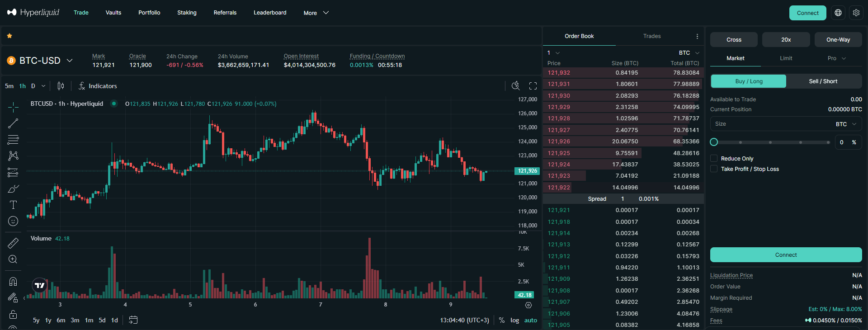Screen dimensions: 868x330
Task: Expand the BTC-USD pair selector
Action: point(70,61)
